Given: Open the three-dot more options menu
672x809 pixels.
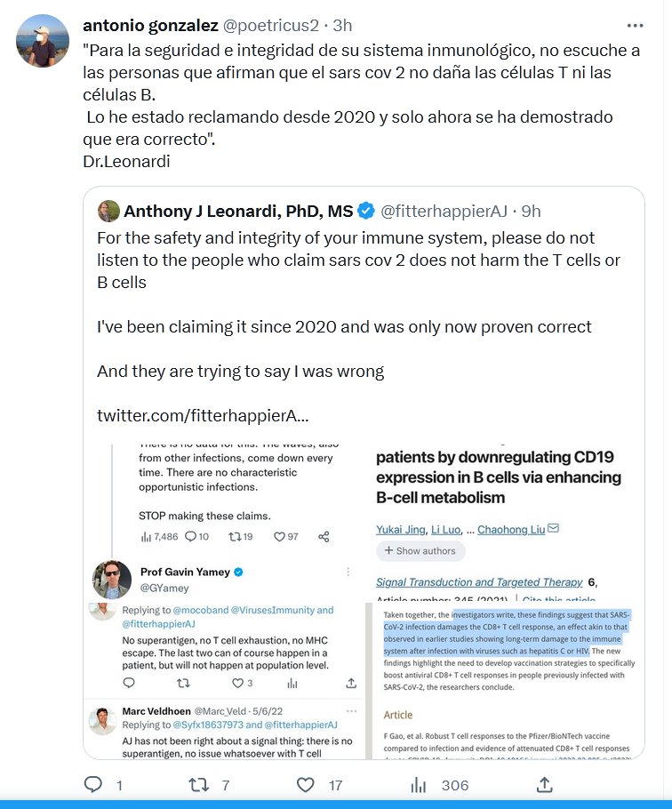Looking at the screenshot, I should 635,26.
